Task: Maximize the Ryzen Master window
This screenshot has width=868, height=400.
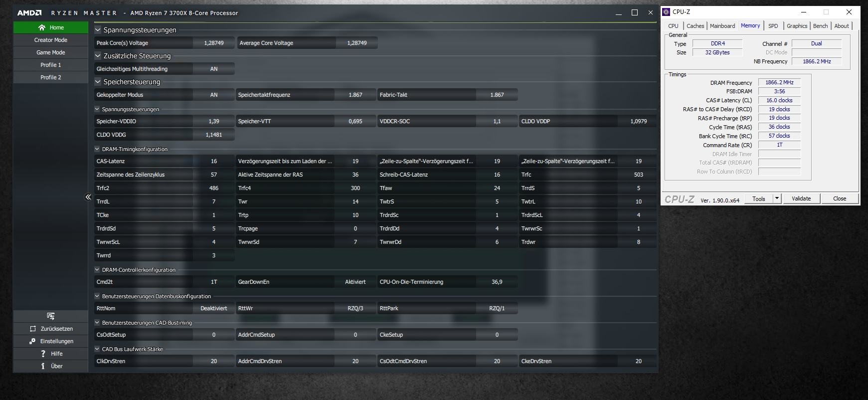Action: [635, 13]
